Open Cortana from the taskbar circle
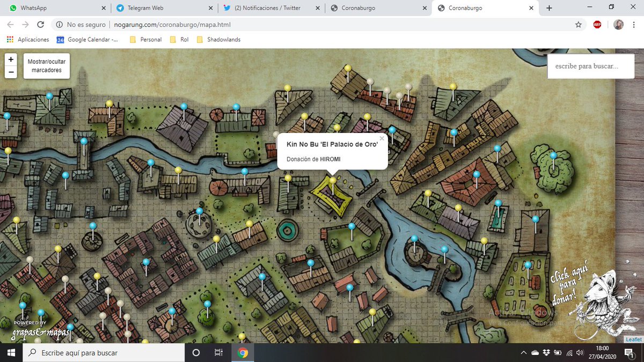This screenshot has width=644, height=362. tap(196, 352)
